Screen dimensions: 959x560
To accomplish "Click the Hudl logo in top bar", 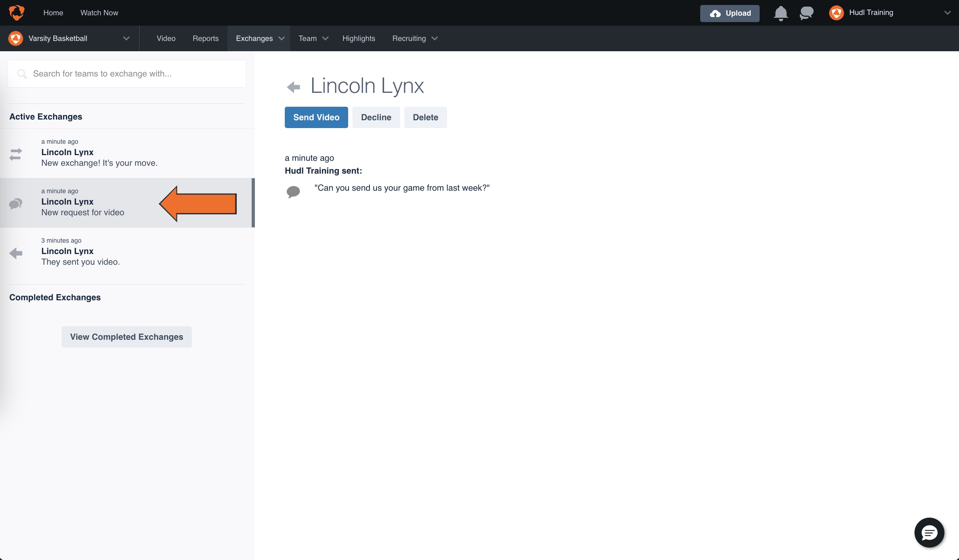I will 17,12.
